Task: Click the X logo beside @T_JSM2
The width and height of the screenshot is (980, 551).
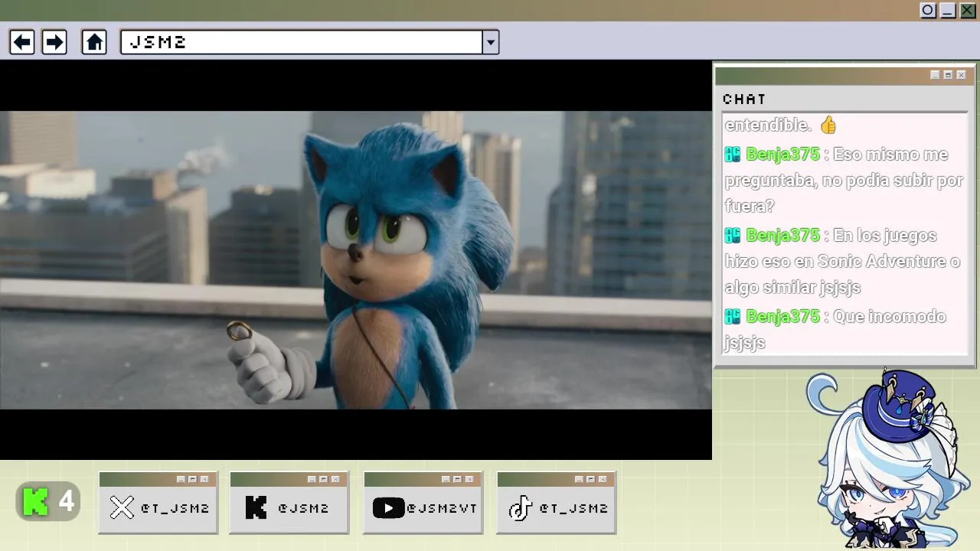Action: tap(122, 507)
